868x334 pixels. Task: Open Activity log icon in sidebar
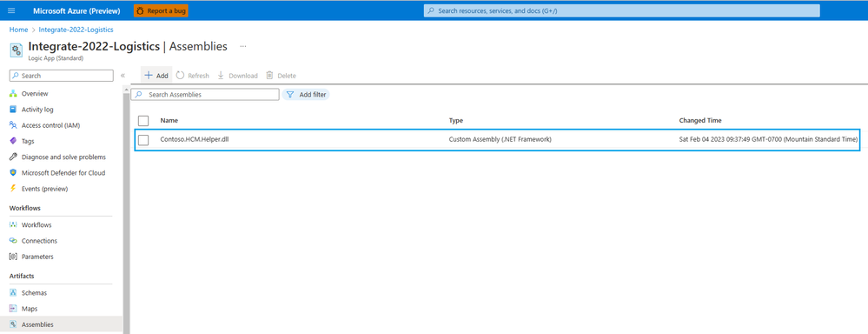(x=13, y=110)
